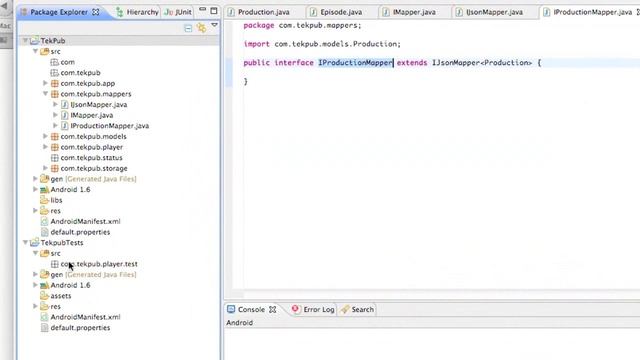Screen dimensions: 640x360
Task: Collapse the TekPub project node
Action: [25, 40]
